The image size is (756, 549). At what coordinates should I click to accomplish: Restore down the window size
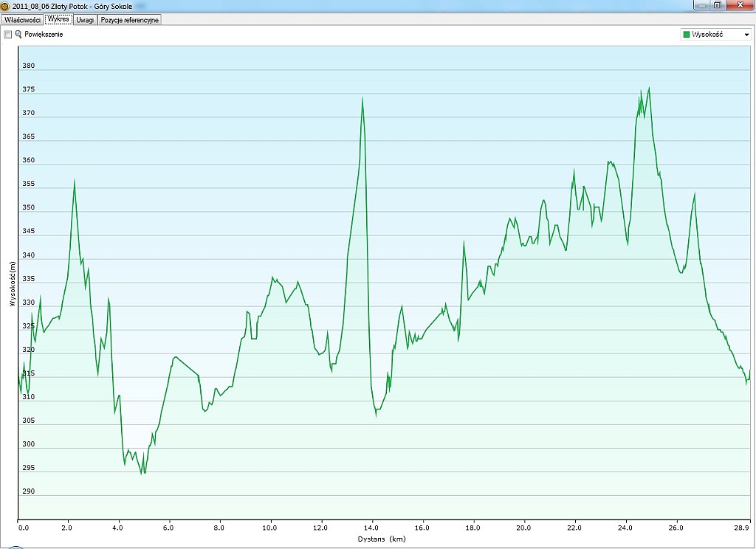click(717, 5)
